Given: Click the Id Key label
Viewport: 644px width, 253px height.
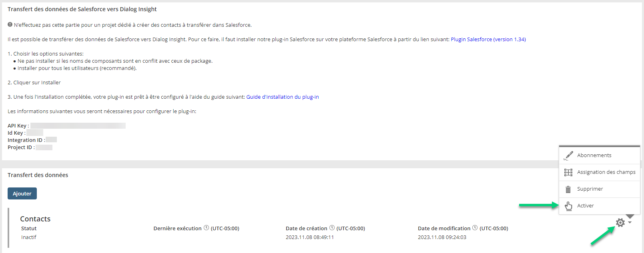Looking at the screenshot, I should (16, 133).
